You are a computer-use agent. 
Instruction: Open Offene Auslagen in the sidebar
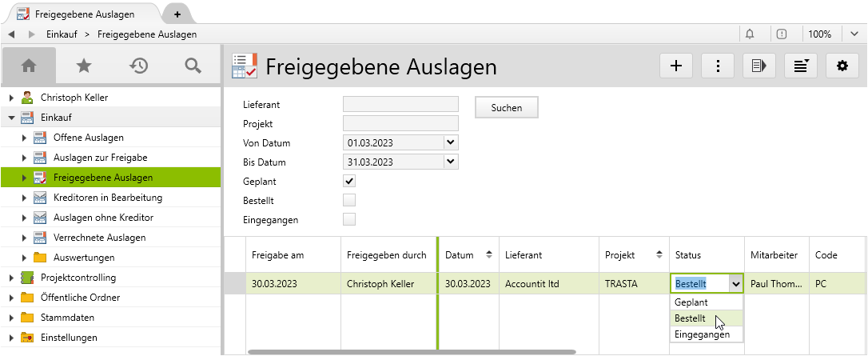click(x=88, y=138)
